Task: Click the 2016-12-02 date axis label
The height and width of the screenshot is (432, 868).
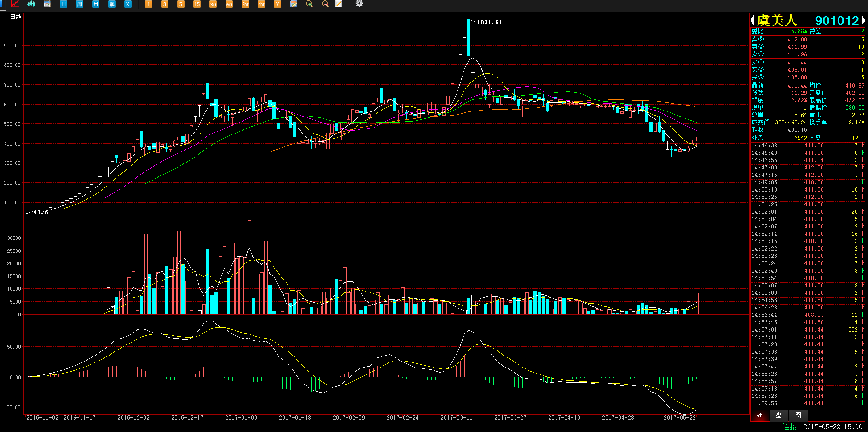Action: click(x=133, y=418)
